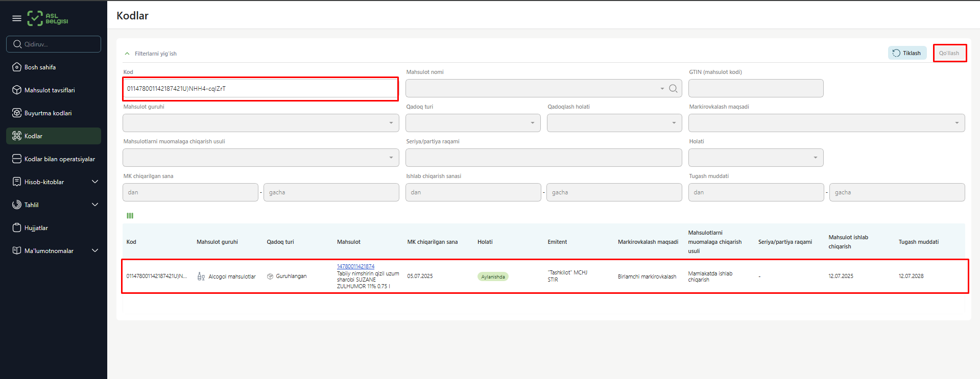980x379 pixels.
Task: Collapse filters with Filterlarni yig'ish chevron
Action: (x=127, y=54)
